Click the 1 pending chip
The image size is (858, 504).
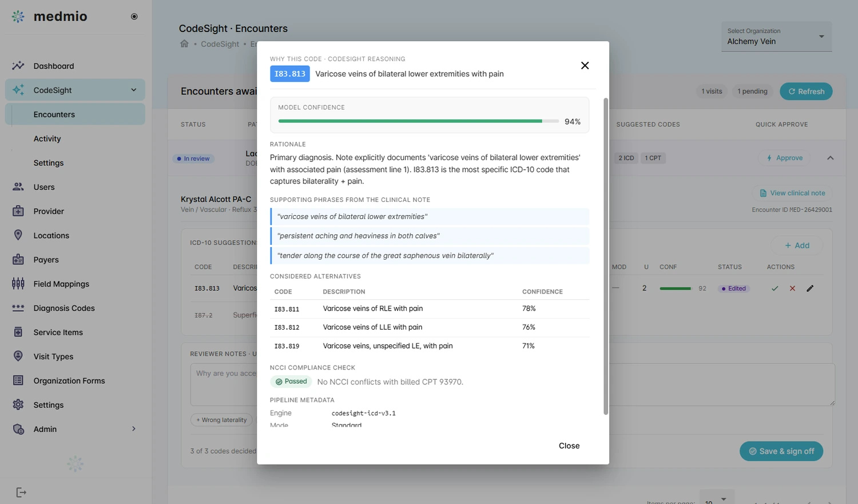[753, 92]
